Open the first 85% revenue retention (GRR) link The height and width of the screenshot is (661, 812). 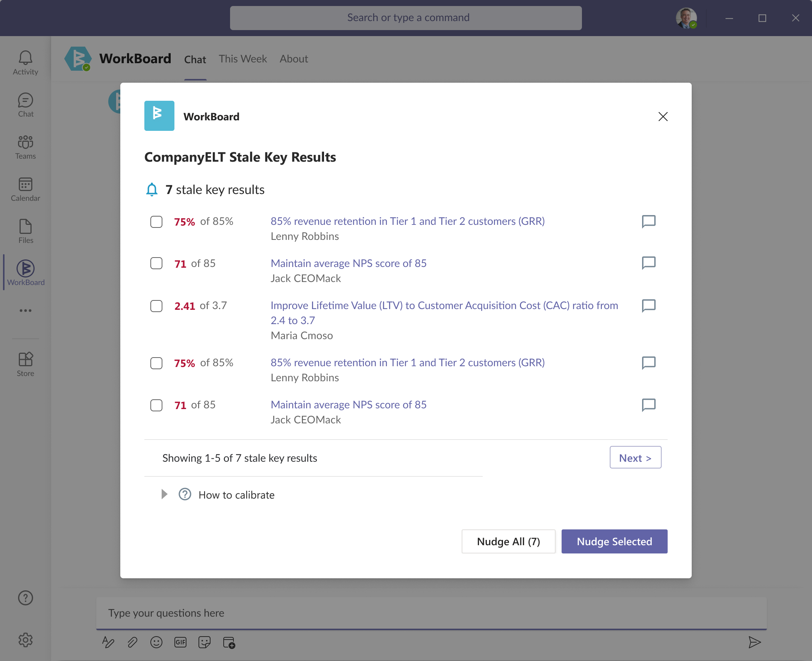click(408, 221)
